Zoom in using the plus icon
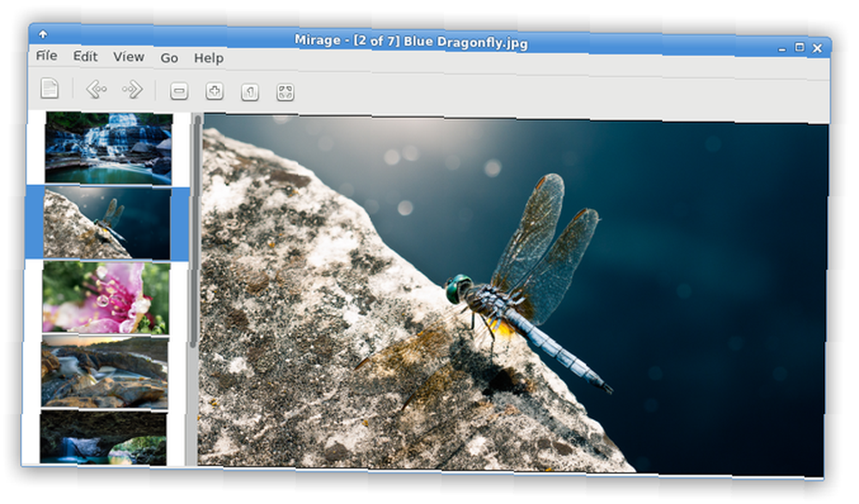This screenshot has width=859, height=504. (x=214, y=91)
